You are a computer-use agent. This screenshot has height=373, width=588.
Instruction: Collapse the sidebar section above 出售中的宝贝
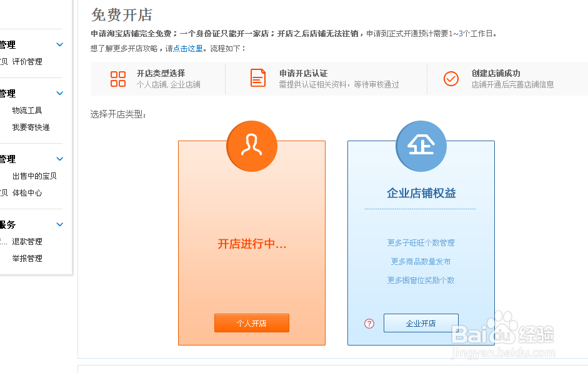(x=59, y=159)
